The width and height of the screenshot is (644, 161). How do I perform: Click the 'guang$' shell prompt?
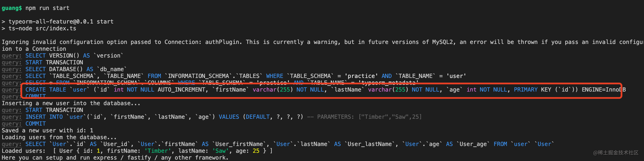coord(12,8)
